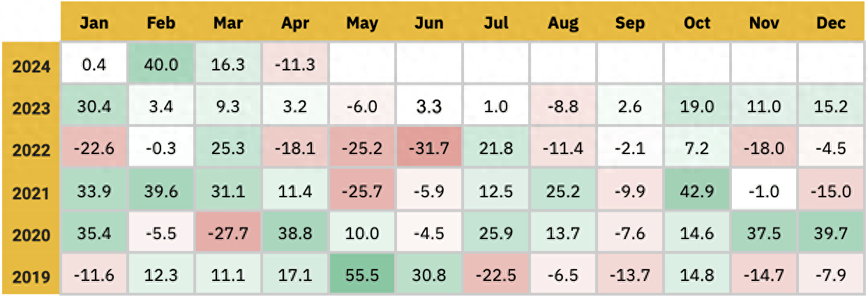Click the Jun column header

[x=429, y=23]
